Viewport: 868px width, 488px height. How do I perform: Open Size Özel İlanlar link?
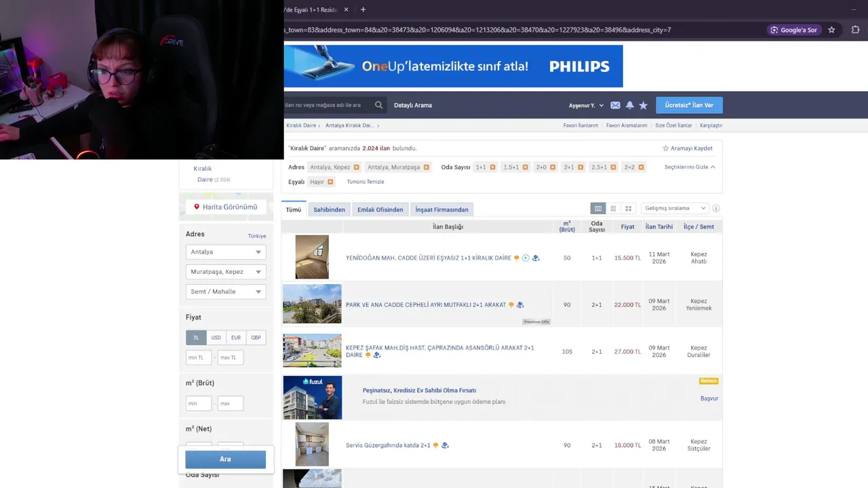point(673,125)
